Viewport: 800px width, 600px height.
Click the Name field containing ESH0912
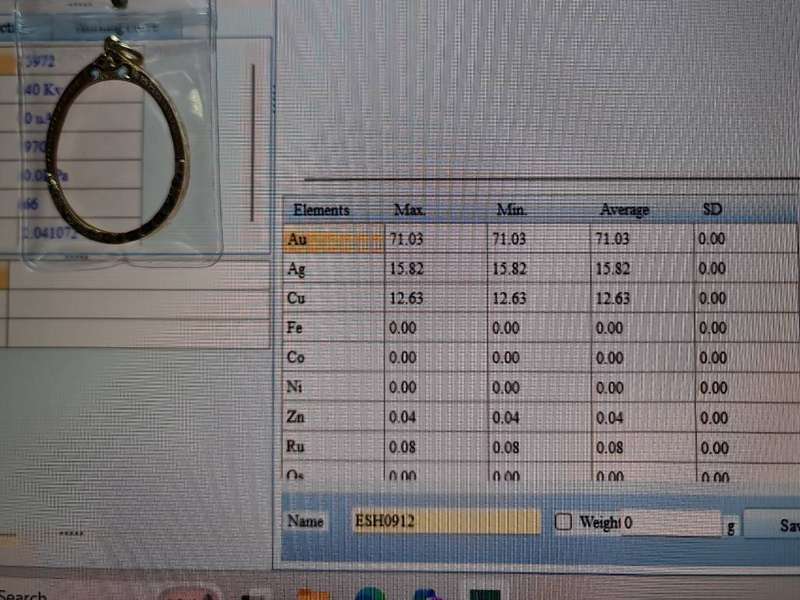(446, 521)
